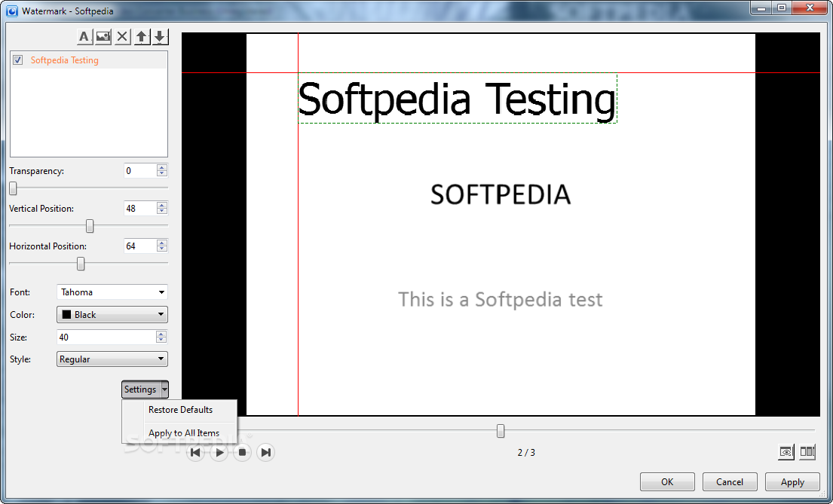Decrease Transparency with the down arrow
The image size is (833, 504).
pos(162,174)
